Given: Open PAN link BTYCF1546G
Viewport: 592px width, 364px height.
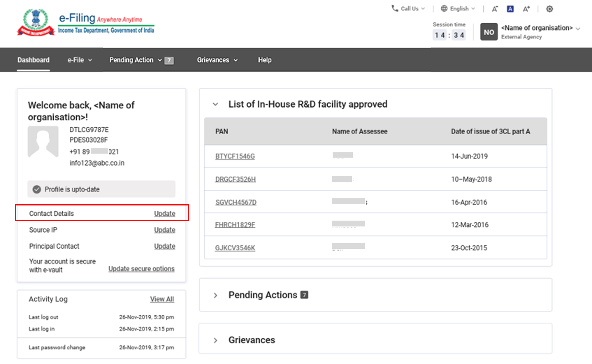Looking at the screenshot, I should pyautogui.click(x=235, y=156).
